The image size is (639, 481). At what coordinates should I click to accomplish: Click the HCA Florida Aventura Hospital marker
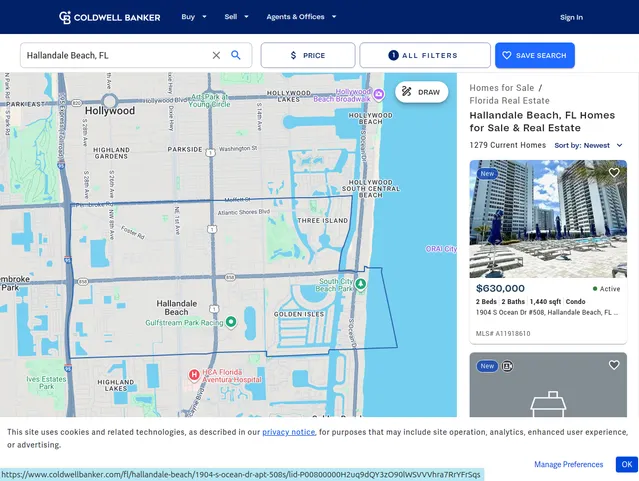pyautogui.click(x=194, y=375)
